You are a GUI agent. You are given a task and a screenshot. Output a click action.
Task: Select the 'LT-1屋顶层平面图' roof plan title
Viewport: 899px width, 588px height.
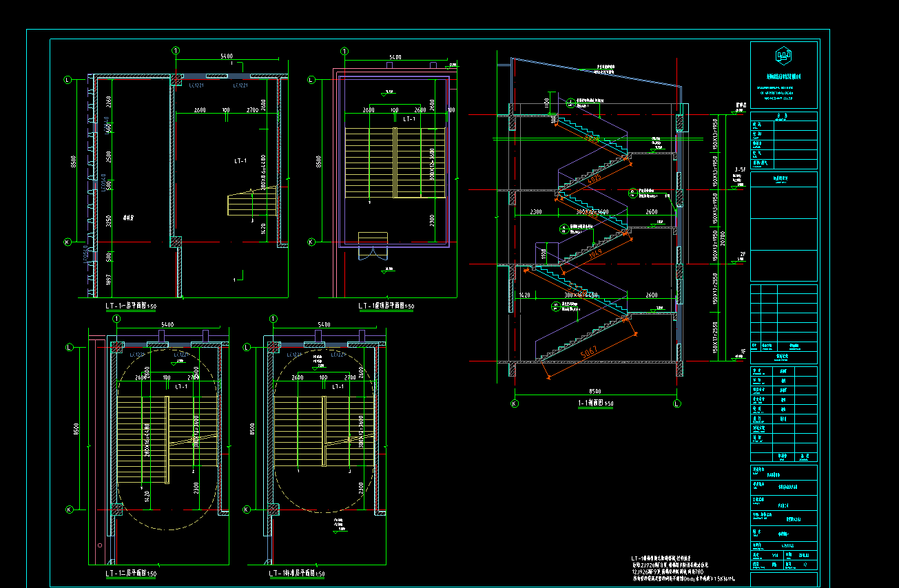click(386, 306)
